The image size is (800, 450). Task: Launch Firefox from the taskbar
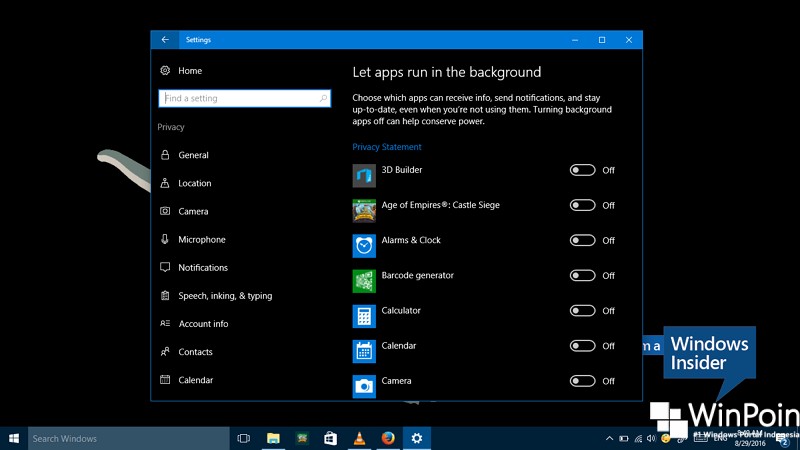tap(388, 438)
